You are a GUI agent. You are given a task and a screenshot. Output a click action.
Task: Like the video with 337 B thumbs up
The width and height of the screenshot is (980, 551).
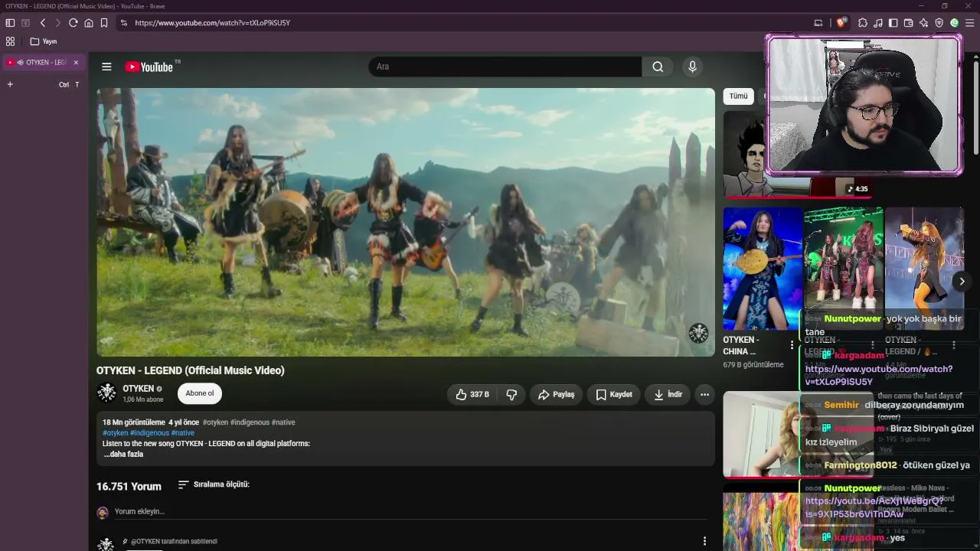click(x=472, y=395)
